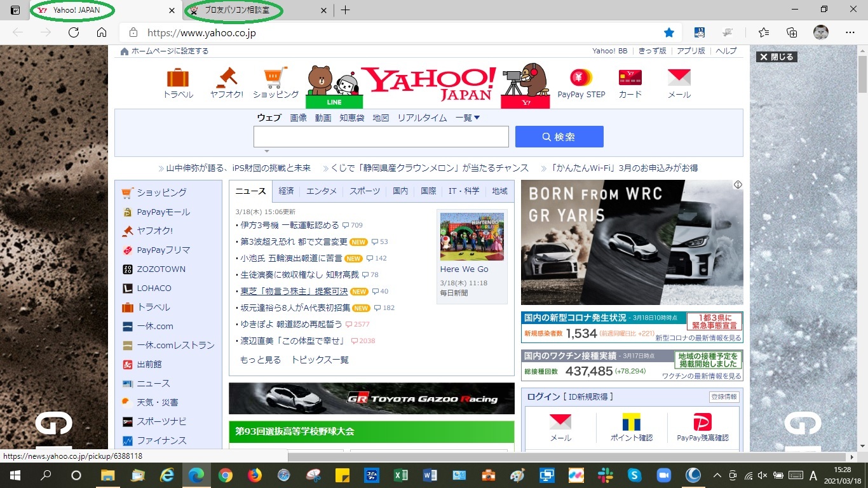Screen dimensions: 868x488
Task: Switch to the エンタメ news tab
Action: [322, 191]
